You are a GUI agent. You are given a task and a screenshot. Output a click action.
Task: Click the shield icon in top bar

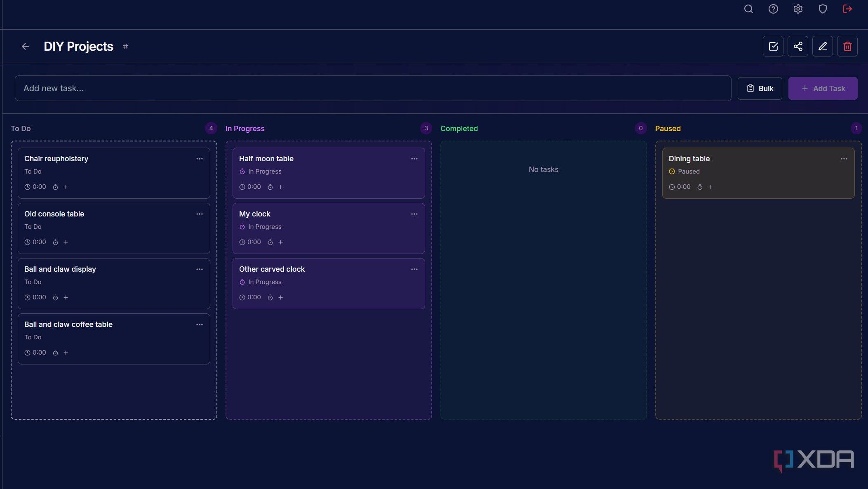click(823, 9)
